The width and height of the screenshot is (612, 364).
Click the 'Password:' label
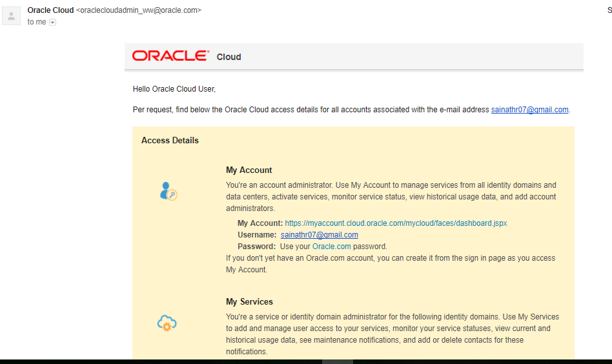[x=256, y=247]
